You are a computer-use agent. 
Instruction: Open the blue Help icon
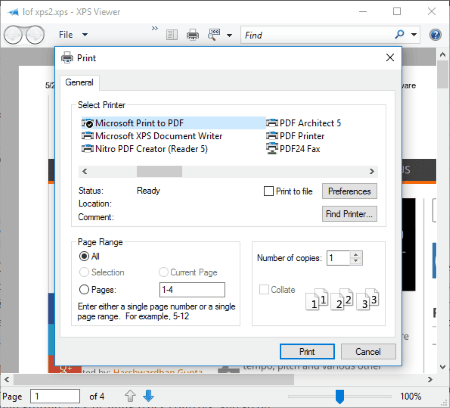[435, 35]
